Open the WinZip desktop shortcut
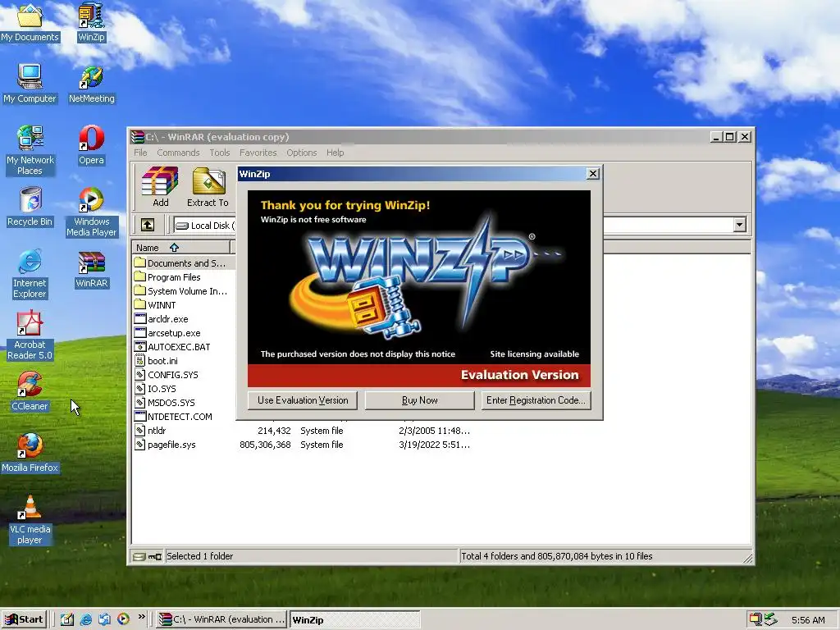This screenshot has height=630, width=840. pyautogui.click(x=91, y=22)
